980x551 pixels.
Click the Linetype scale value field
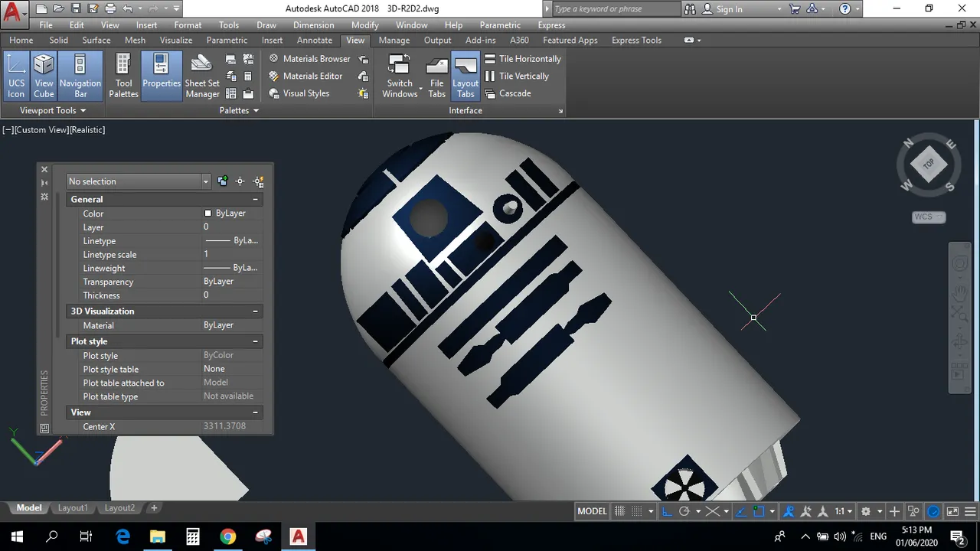pos(232,254)
